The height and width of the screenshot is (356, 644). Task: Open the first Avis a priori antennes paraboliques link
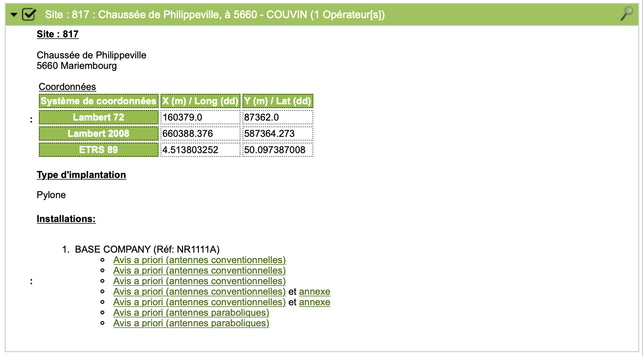coord(191,313)
